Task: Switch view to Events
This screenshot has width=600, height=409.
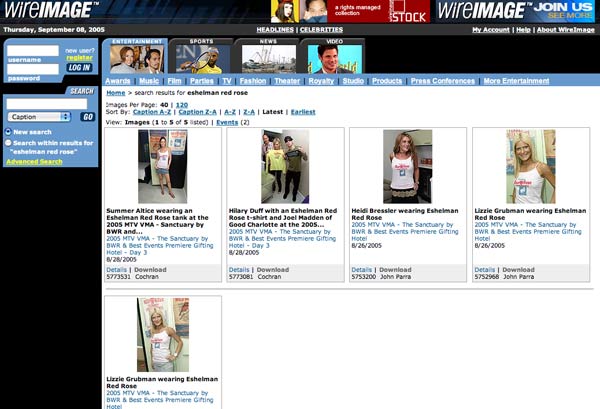Action: 227,122
